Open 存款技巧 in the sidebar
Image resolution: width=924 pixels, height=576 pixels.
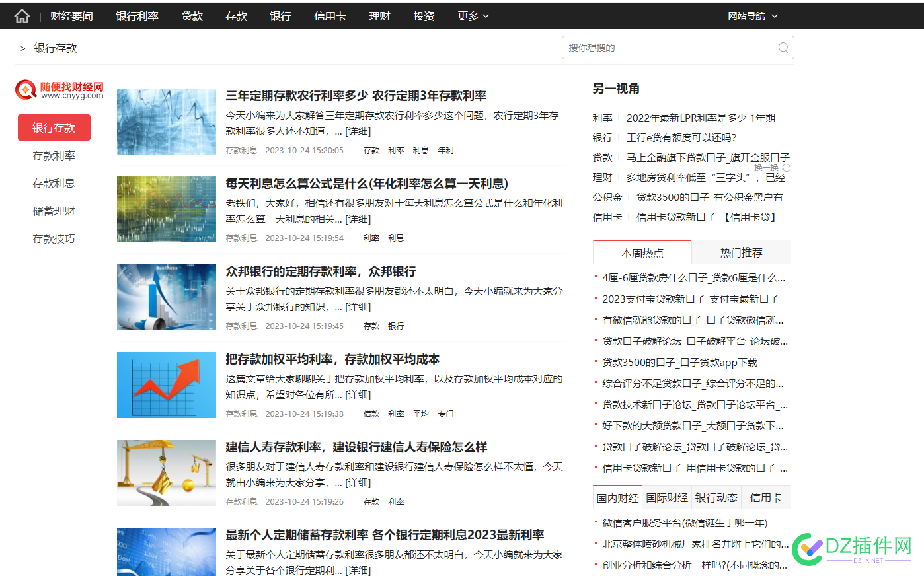(54, 238)
